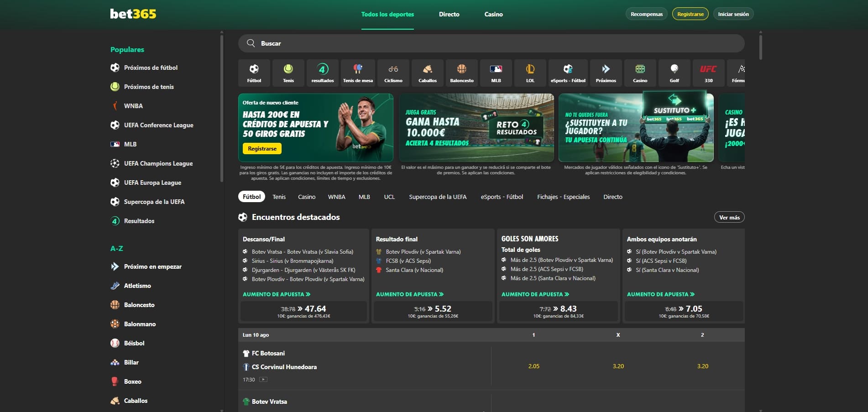The width and height of the screenshot is (868, 412).
Task: Select the 7.05 boosted odds button
Action: pyautogui.click(x=684, y=311)
